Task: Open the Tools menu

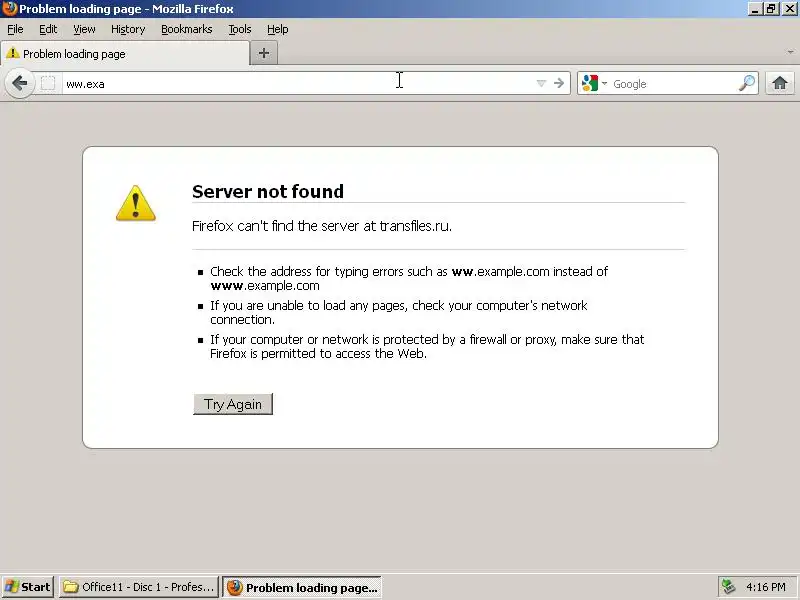Action: point(240,29)
